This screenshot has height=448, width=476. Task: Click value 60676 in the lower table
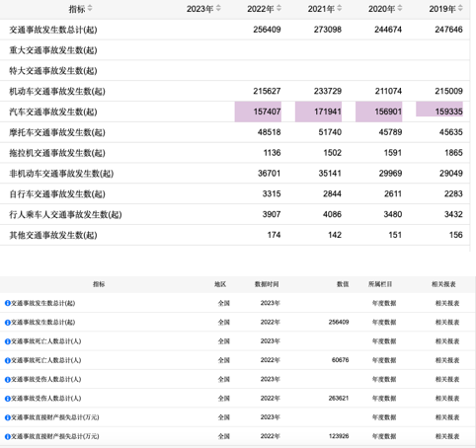click(x=340, y=360)
